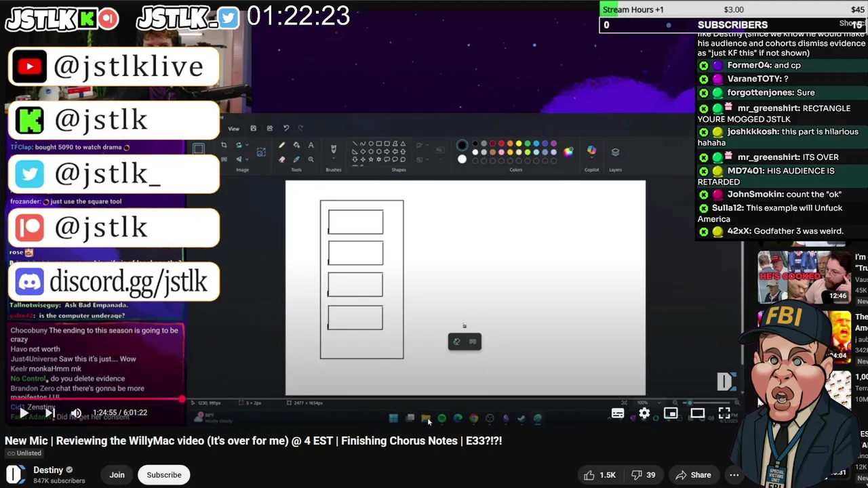The width and height of the screenshot is (868, 488).
Task: Choose the Right arrow shape
Action: pyautogui.click(x=387, y=151)
